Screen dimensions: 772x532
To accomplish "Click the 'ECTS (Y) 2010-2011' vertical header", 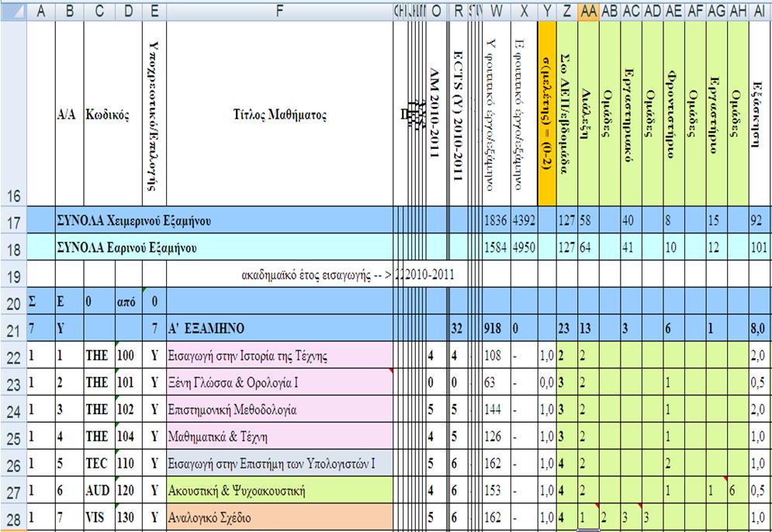I will [x=458, y=114].
